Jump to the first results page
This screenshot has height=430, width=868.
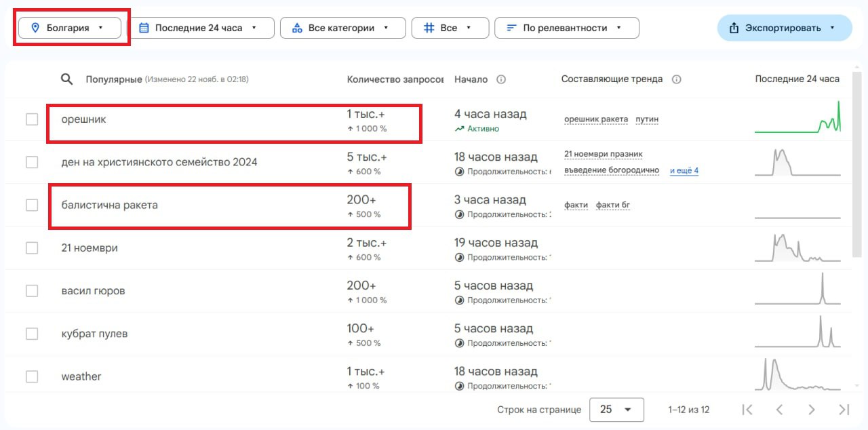(747, 409)
